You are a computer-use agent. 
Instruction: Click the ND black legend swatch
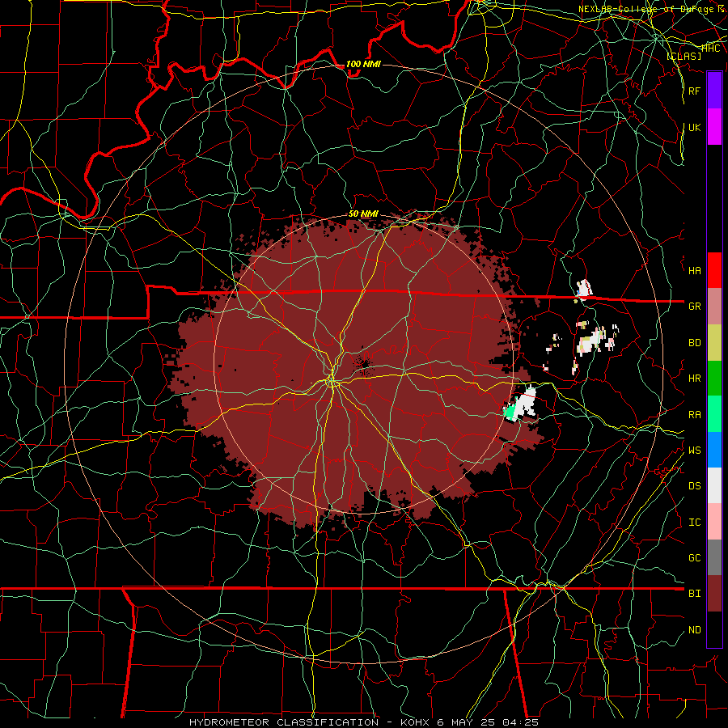tap(714, 629)
